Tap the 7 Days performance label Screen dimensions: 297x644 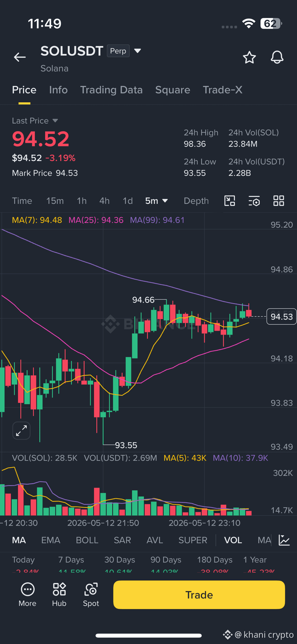[71, 560]
